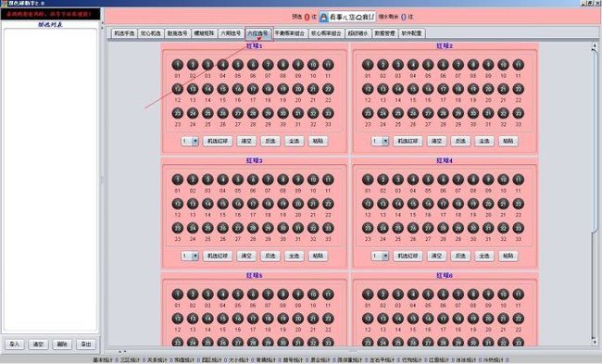The width and height of the screenshot is (602, 364).
Task: Choose ball 22 in the 红球1 panel
Action: click(328, 89)
